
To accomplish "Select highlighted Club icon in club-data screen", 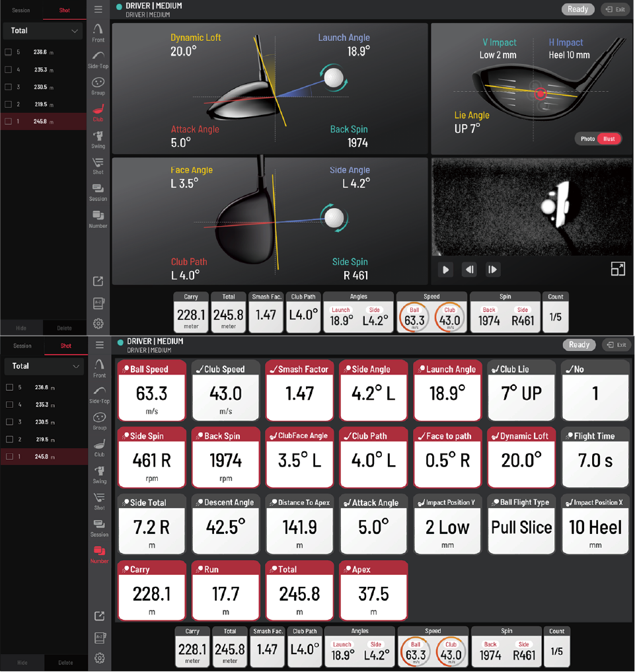I will click(98, 113).
